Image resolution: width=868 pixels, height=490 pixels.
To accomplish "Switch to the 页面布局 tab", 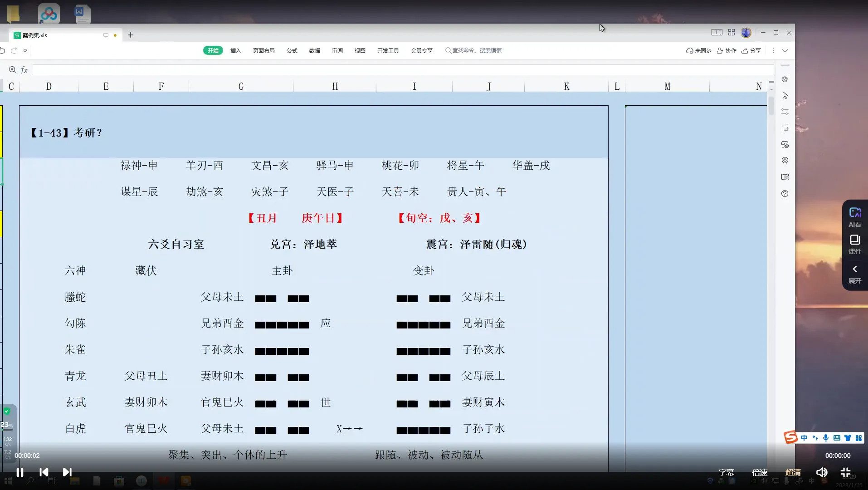I will [264, 50].
